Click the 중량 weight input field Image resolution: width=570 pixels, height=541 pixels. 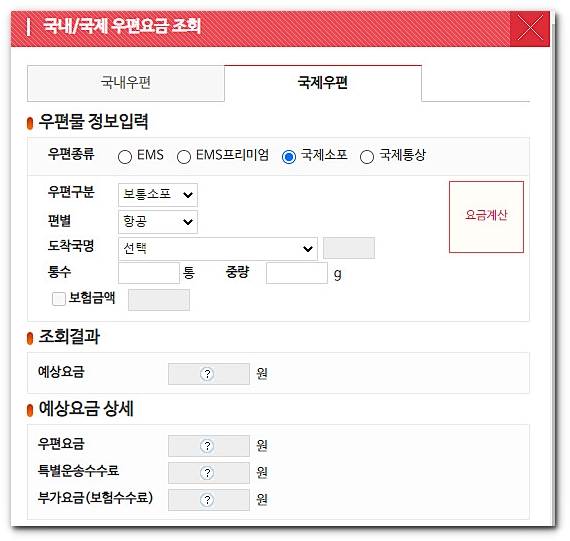point(297,273)
